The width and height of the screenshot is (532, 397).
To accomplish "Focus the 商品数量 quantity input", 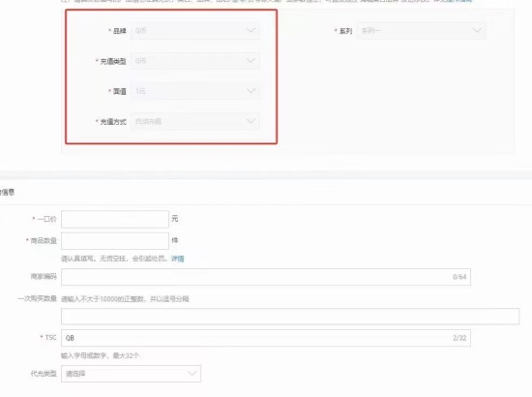I will click(115, 241).
